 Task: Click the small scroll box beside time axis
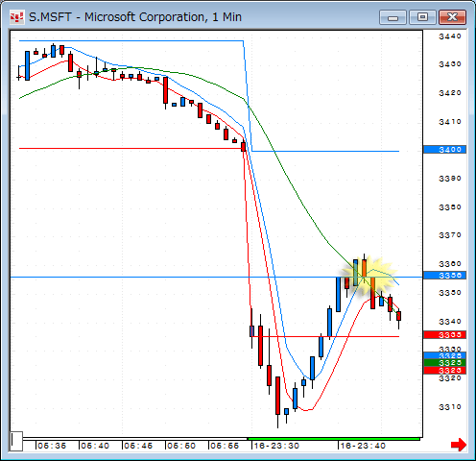(16, 441)
